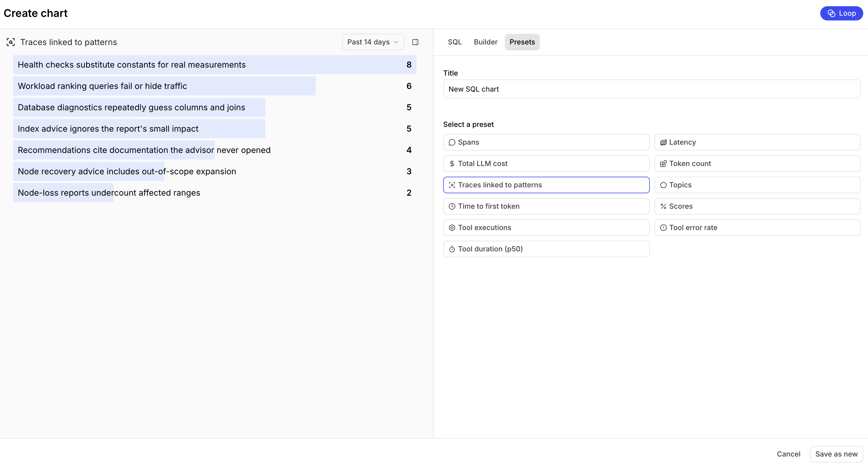Select the Latency preset
Screen dimensions: 868x466
[757, 142]
